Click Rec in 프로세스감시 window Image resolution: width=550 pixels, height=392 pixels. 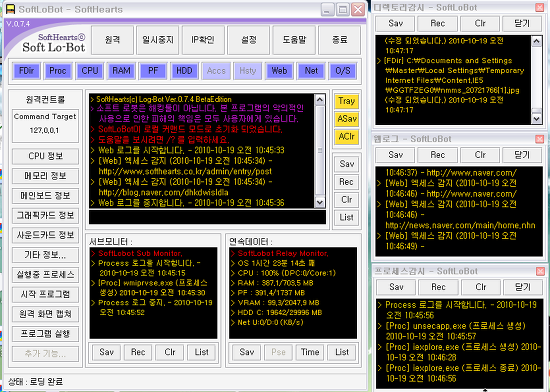438,287
